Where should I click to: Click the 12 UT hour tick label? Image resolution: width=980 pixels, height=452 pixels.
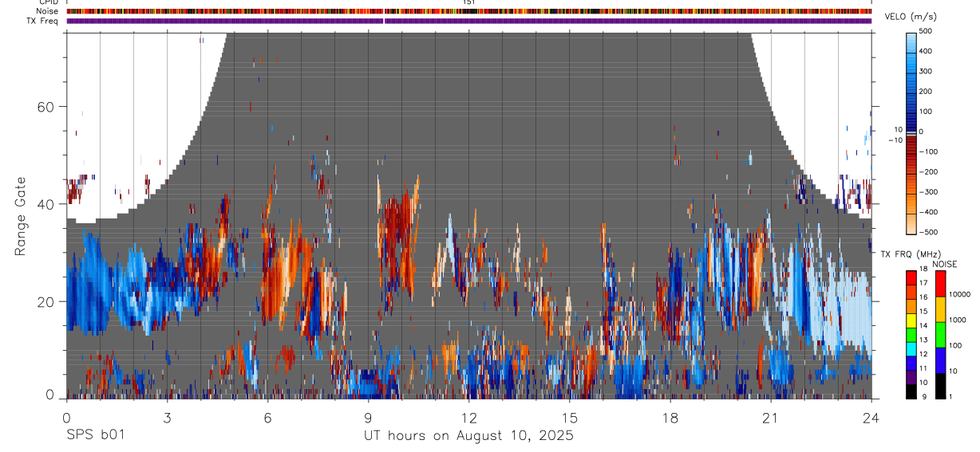pos(468,418)
